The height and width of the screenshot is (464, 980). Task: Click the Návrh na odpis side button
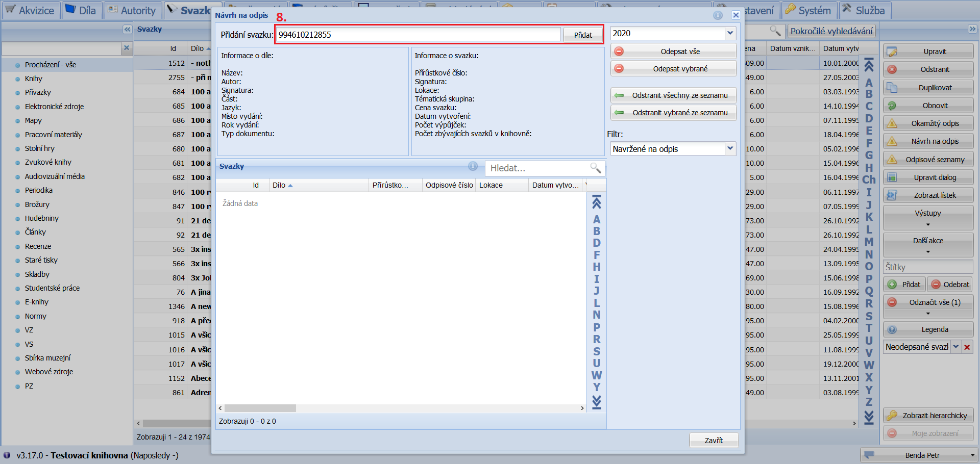(928, 141)
